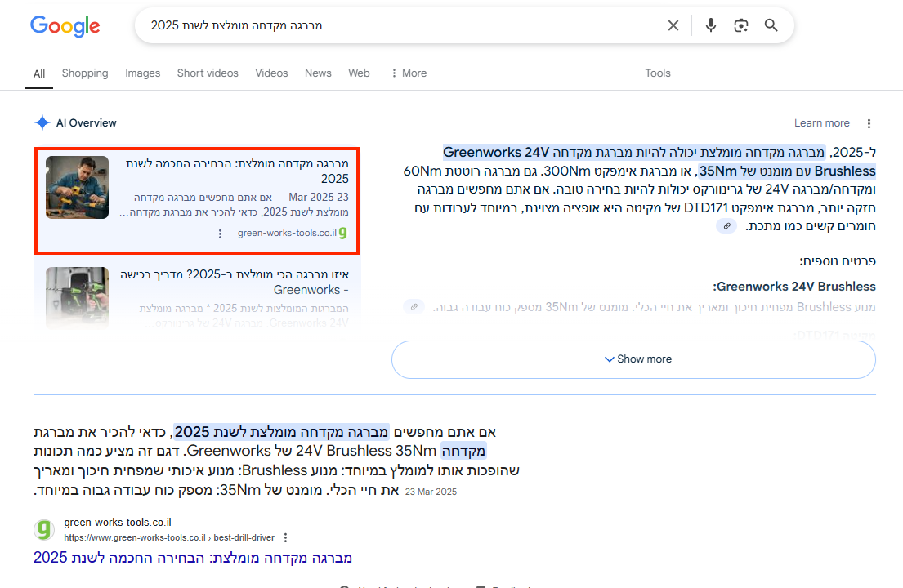Screen dimensions: 903x588
Task: Switch to the All results tab
Action: (x=39, y=73)
